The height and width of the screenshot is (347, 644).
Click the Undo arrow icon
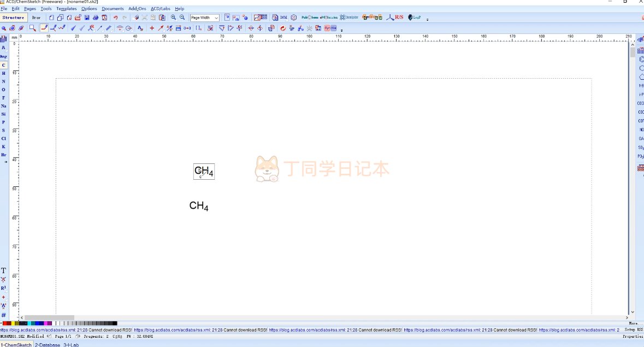(115, 17)
